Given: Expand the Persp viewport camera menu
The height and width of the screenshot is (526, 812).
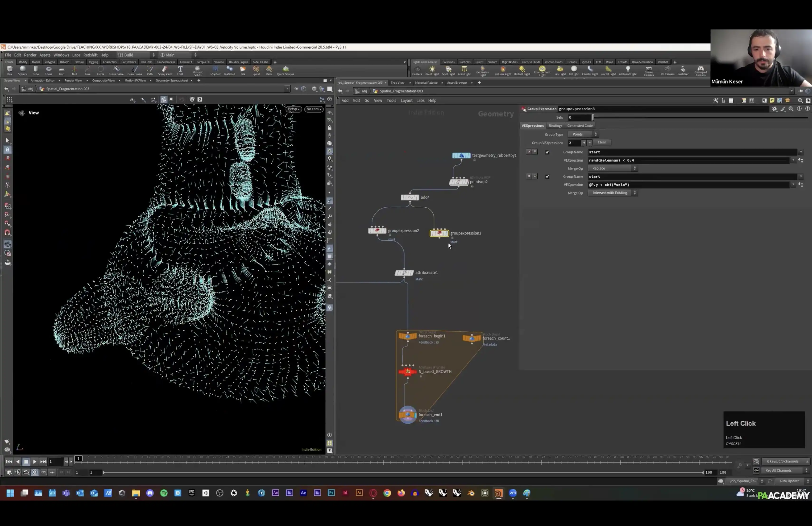Looking at the screenshot, I should pos(293,109).
